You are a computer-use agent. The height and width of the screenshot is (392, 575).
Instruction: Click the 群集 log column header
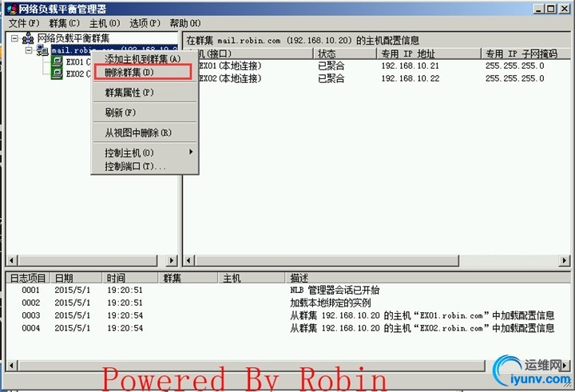(x=188, y=278)
